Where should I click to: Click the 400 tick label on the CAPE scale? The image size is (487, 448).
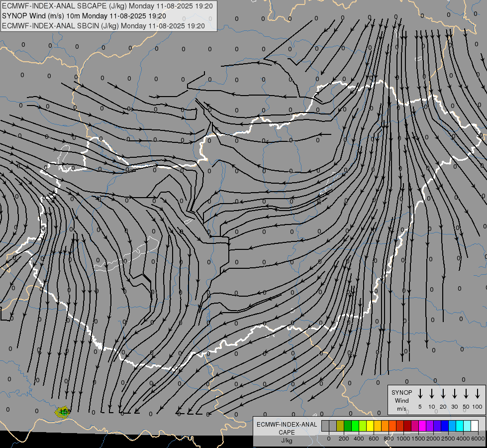(359, 439)
